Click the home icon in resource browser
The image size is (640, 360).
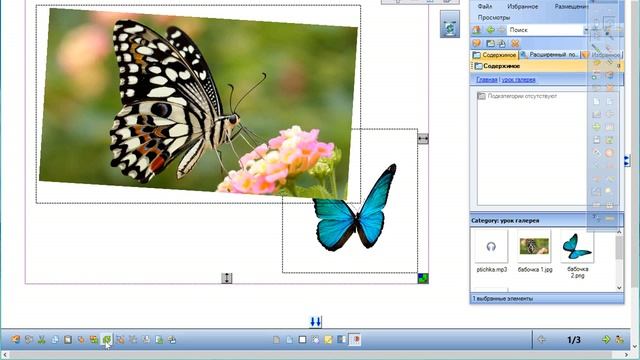click(476, 30)
